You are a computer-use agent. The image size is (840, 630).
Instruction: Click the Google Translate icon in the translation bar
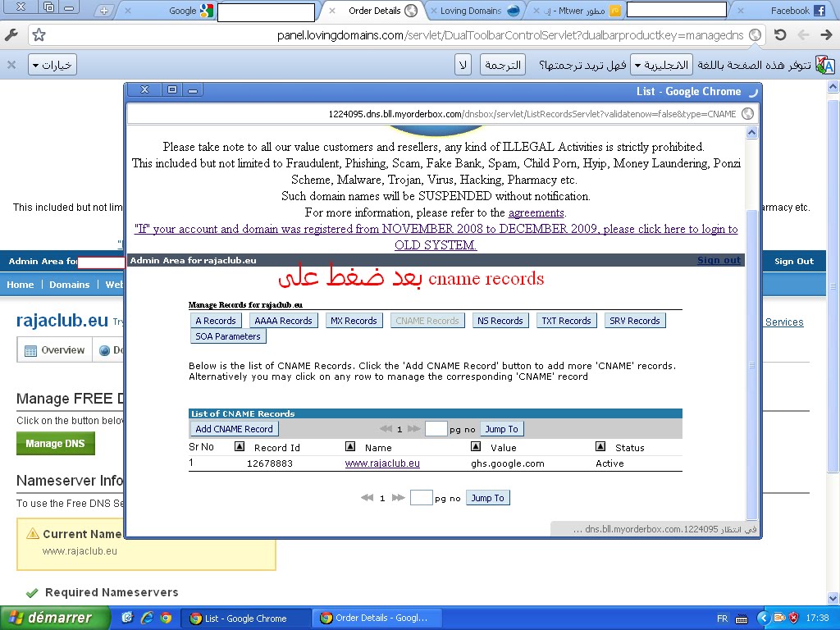pyautogui.click(x=824, y=65)
